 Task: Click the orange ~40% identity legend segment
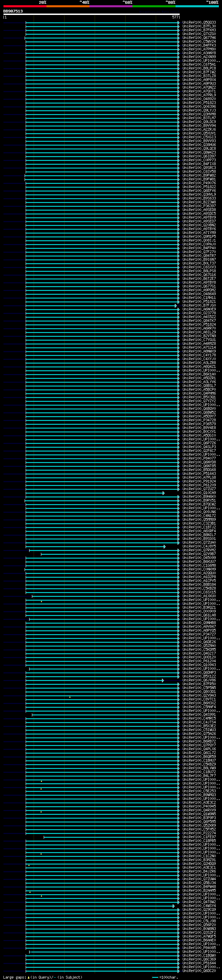pyautogui.click(x=68, y=6)
